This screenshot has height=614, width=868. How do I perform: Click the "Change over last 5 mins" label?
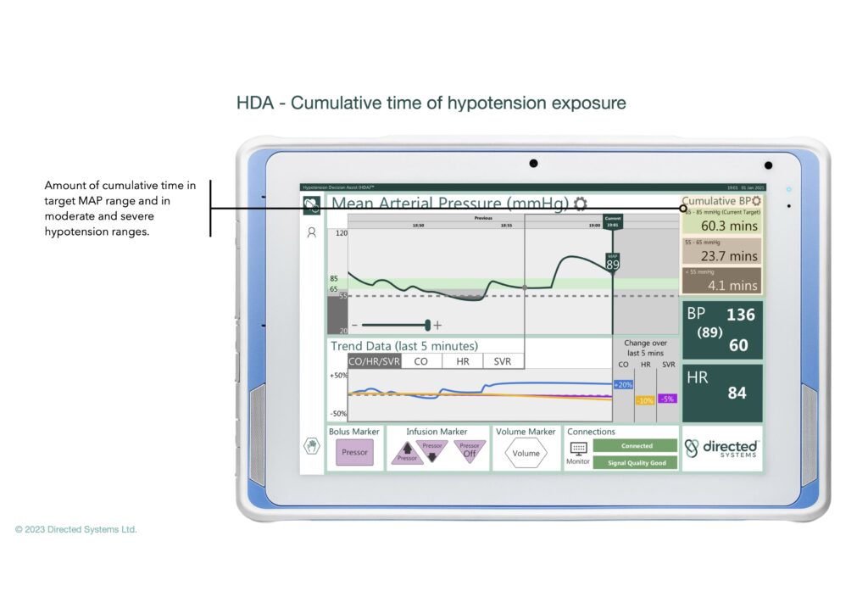point(645,348)
